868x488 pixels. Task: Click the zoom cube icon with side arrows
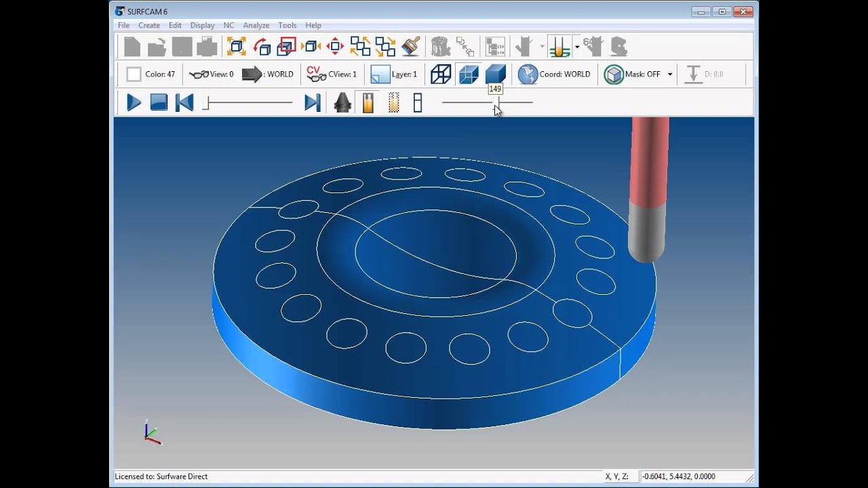[x=311, y=46]
